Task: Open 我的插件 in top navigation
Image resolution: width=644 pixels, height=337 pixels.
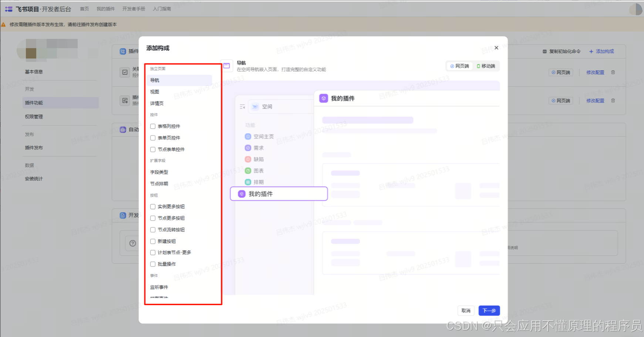Action: 106,9
